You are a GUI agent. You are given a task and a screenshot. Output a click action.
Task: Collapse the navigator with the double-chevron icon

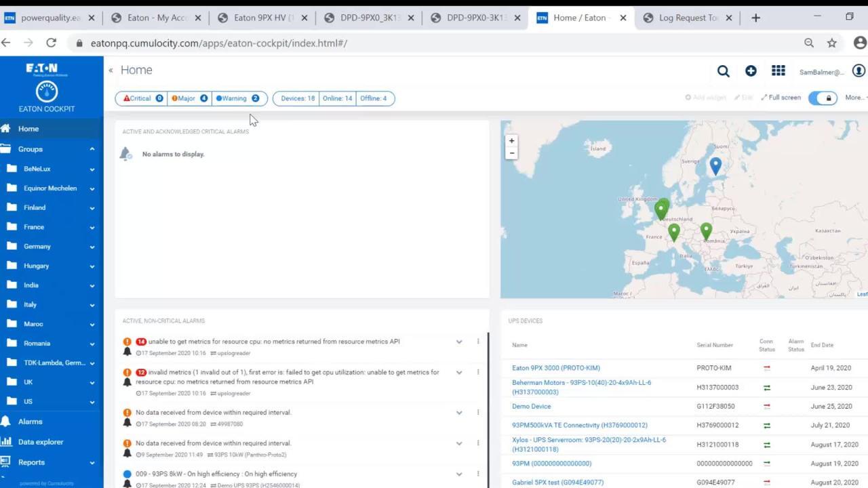tap(111, 70)
